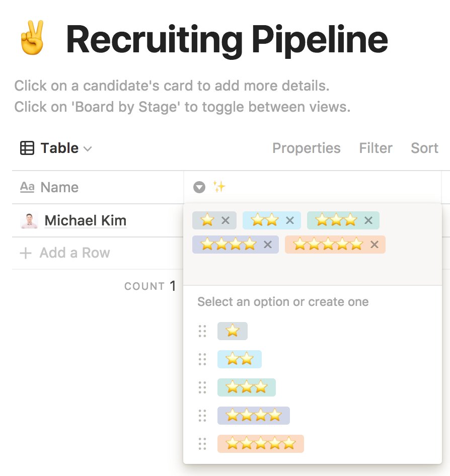Click the Name column header

59,187
